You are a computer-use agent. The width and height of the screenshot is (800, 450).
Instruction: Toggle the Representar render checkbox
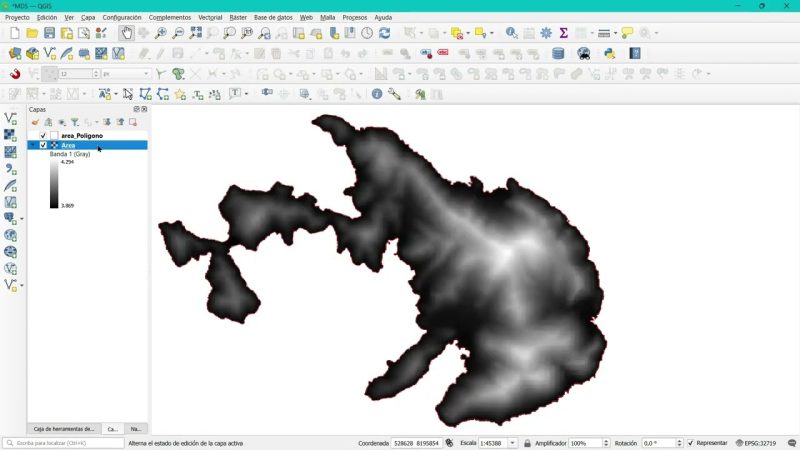click(x=690, y=443)
